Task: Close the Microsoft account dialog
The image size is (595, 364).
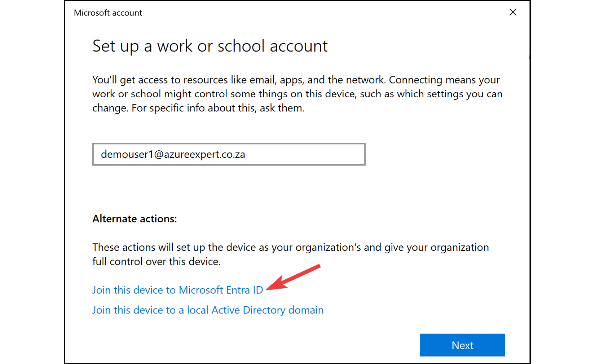Action: pyautogui.click(x=513, y=12)
